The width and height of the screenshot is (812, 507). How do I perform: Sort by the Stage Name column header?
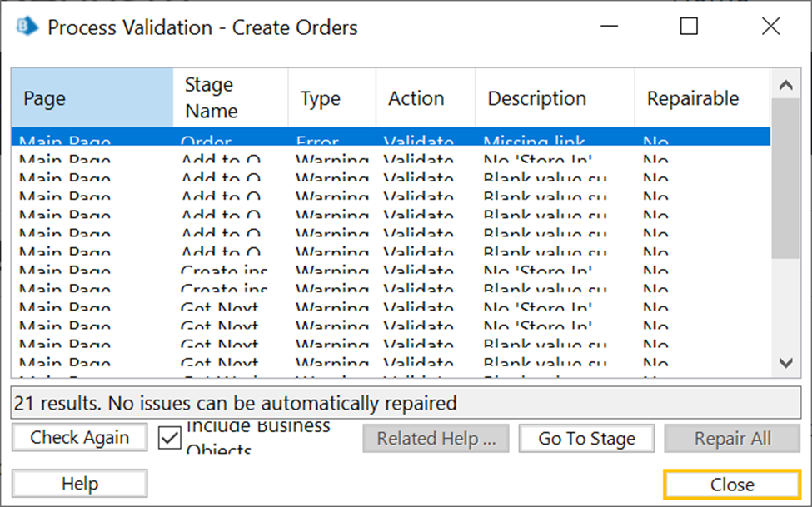pos(230,98)
